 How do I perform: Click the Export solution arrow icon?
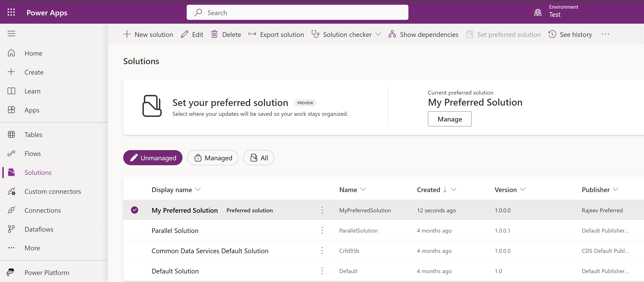(x=252, y=34)
